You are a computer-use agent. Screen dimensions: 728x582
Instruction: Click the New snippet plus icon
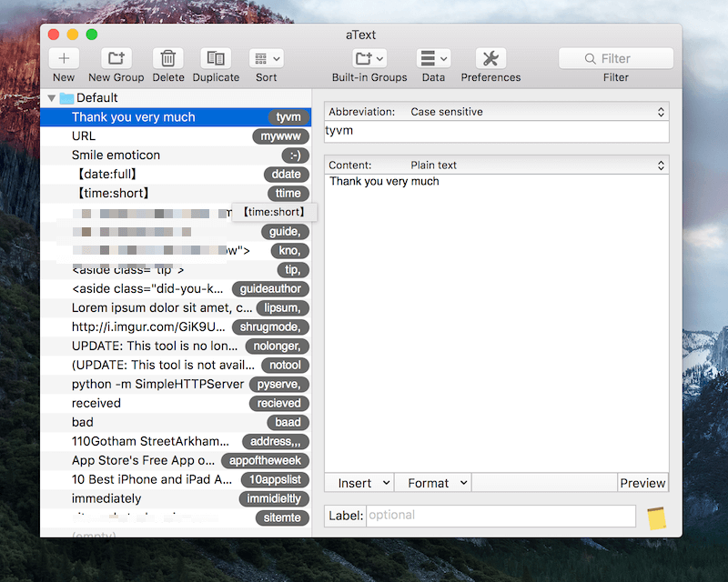(x=64, y=59)
